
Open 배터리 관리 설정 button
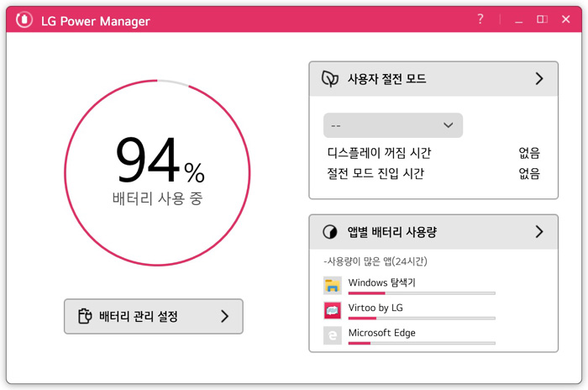click(154, 316)
